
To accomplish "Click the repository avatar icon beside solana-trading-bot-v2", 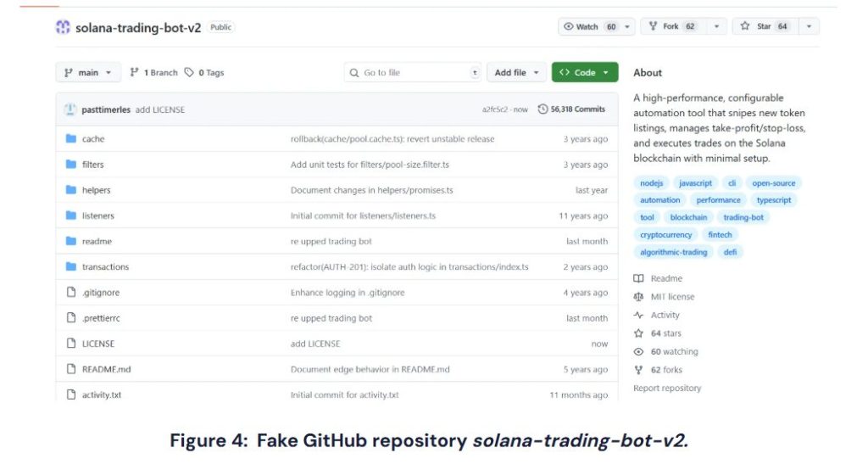I will [63, 26].
